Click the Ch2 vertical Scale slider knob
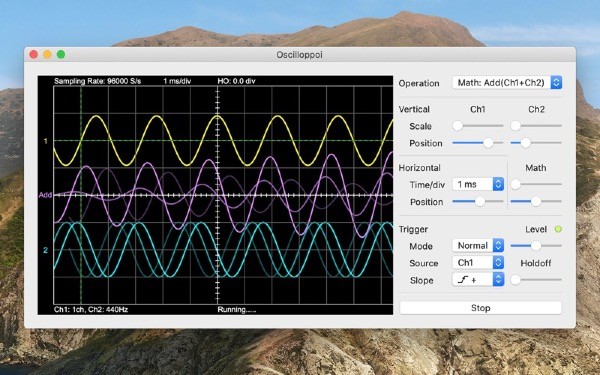Viewport: 600px width, 375px height. 516,126
